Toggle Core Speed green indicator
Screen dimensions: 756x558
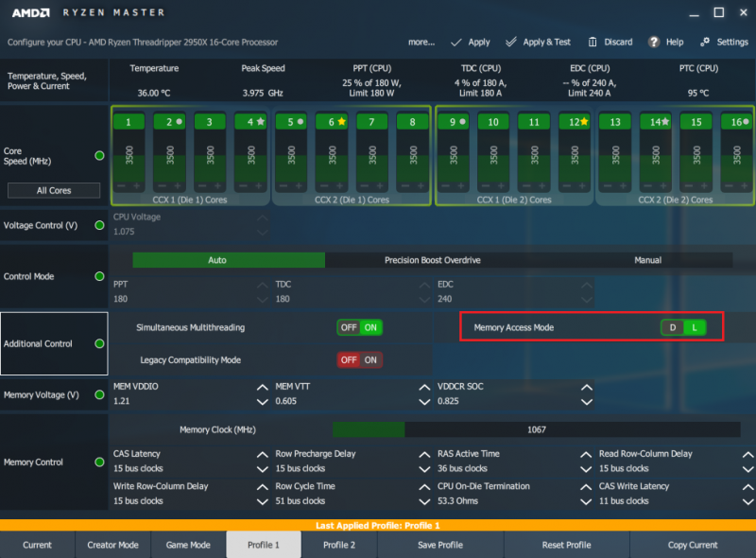(99, 155)
